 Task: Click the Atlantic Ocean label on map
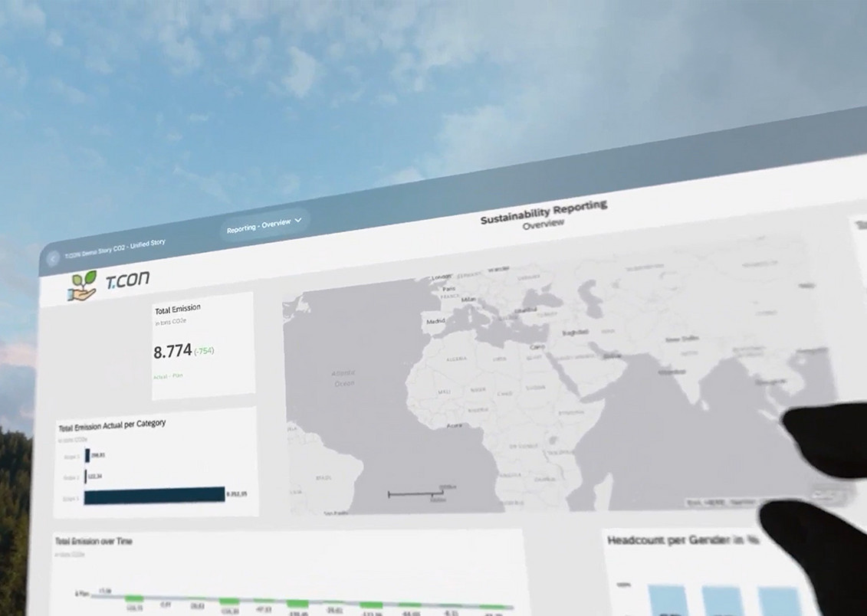point(343,378)
